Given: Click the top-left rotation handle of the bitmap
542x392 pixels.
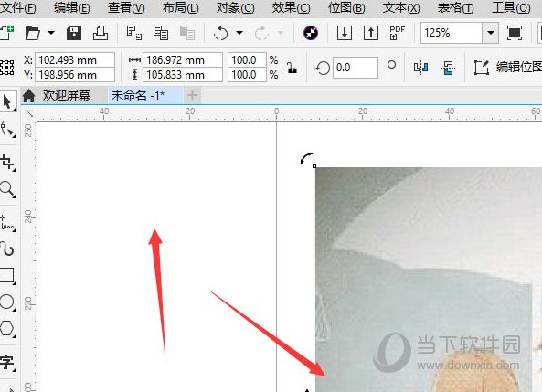Looking at the screenshot, I should point(306,159).
